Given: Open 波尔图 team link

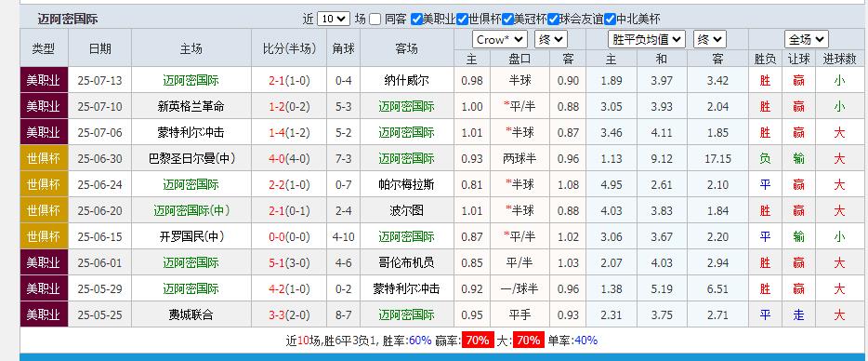Looking at the screenshot, I should pos(406,210).
